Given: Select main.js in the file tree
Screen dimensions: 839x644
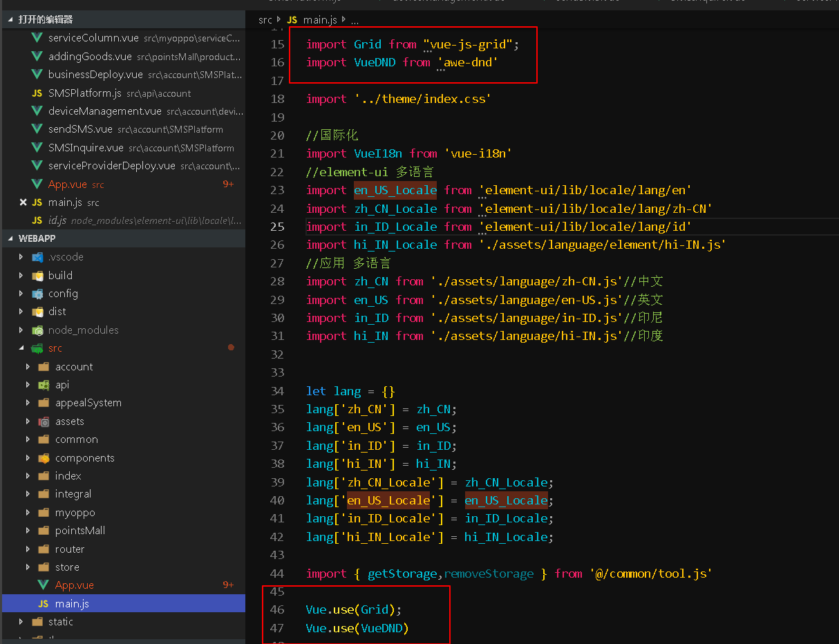Looking at the screenshot, I should [x=72, y=604].
